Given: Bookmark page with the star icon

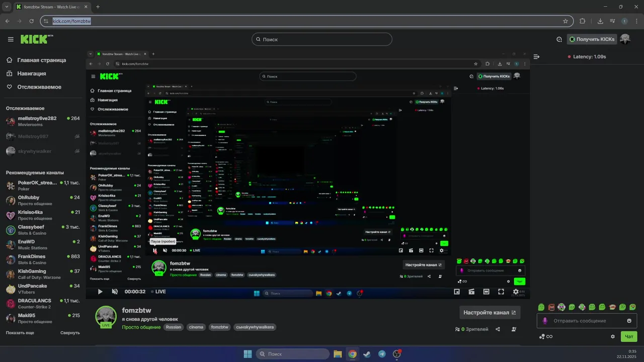Looking at the screenshot, I should pyautogui.click(x=566, y=21).
